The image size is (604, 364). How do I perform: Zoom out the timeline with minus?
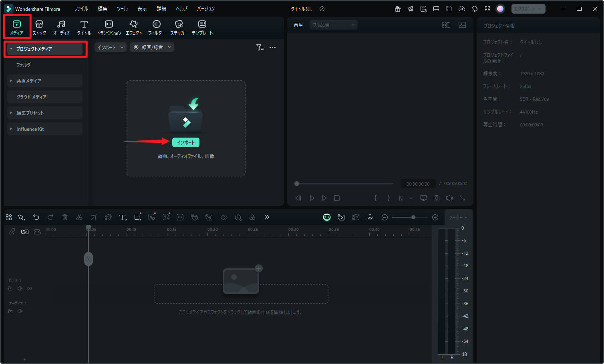(385, 217)
